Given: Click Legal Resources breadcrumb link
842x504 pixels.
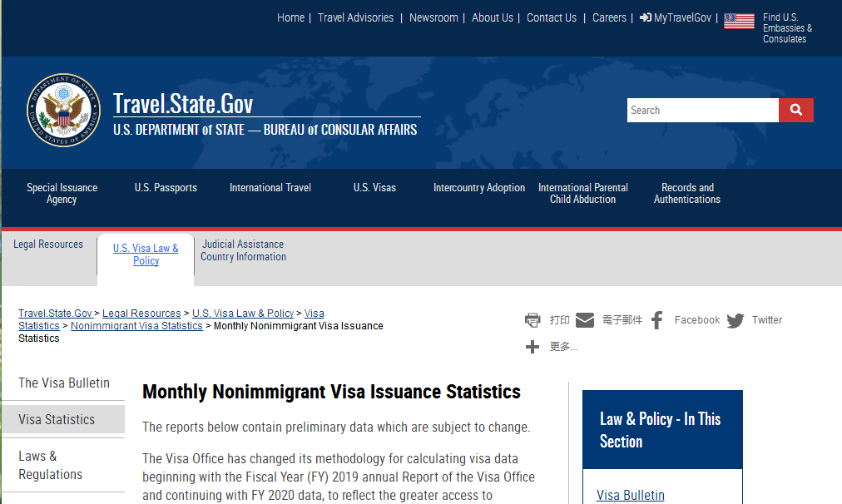Looking at the screenshot, I should [x=141, y=313].
